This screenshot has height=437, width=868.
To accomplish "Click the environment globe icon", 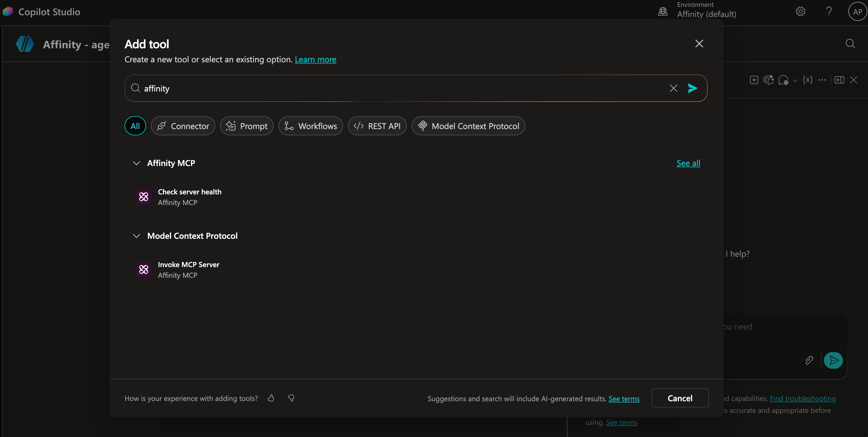I will [x=663, y=11].
